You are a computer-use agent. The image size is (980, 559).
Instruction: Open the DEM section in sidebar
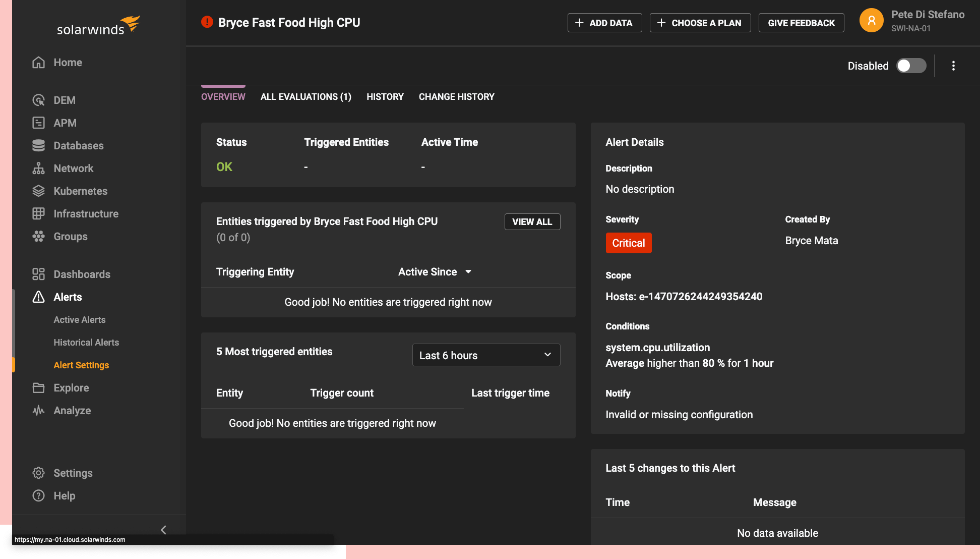[x=64, y=100]
